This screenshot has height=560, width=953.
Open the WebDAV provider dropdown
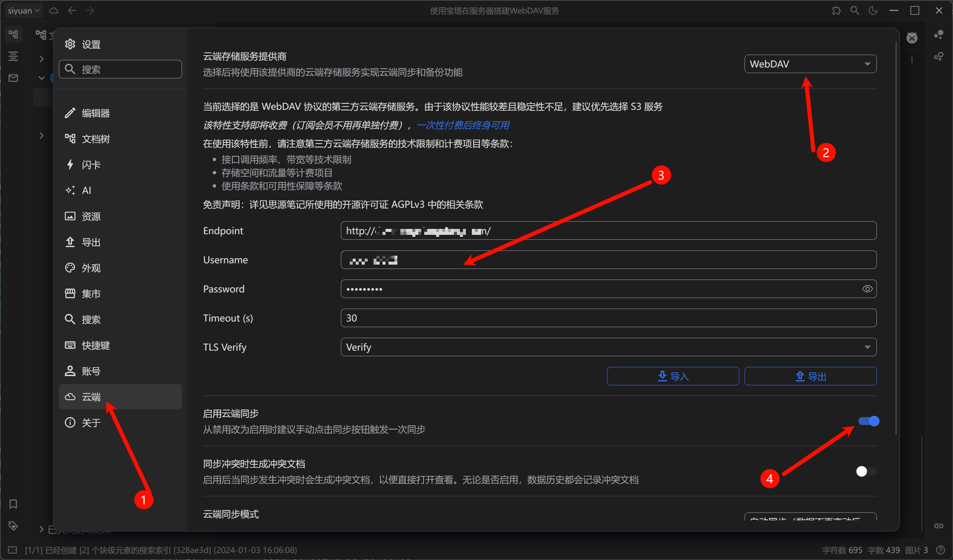coord(810,64)
